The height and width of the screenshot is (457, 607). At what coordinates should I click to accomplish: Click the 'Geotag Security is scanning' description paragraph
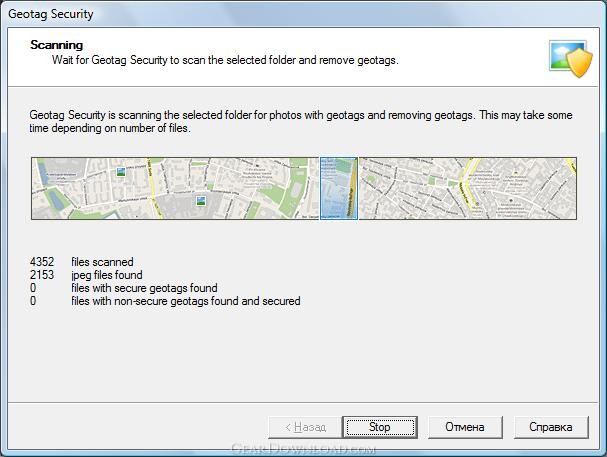(x=301, y=122)
